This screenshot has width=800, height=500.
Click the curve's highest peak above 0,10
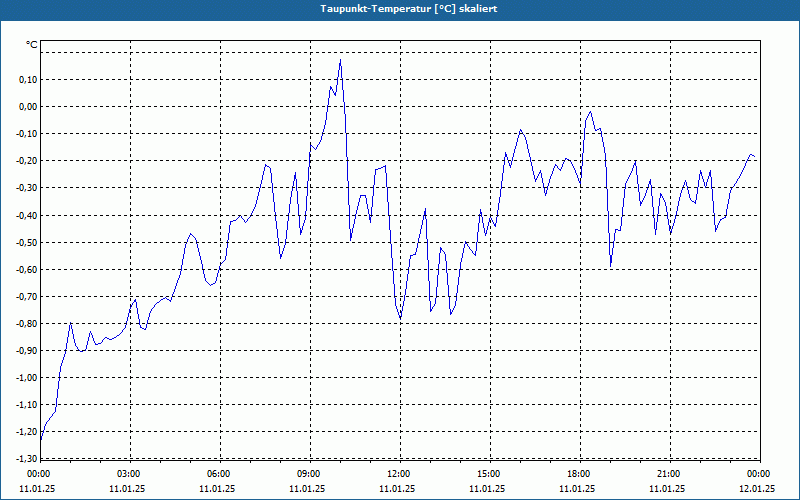pyautogui.click(x=340, y=60)
